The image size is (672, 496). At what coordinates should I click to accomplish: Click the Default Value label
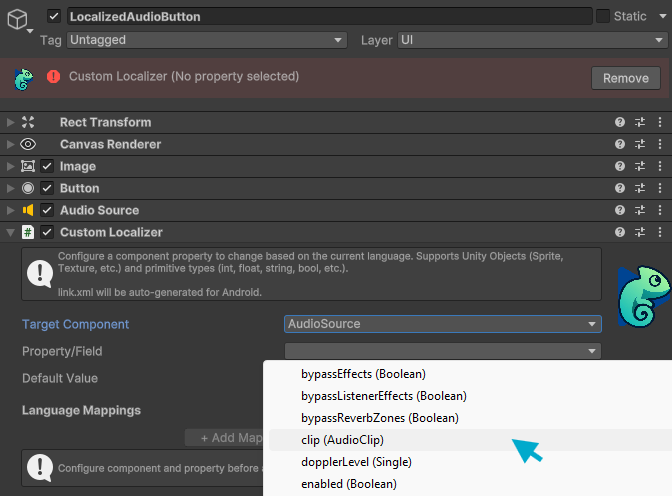point(60,378)
